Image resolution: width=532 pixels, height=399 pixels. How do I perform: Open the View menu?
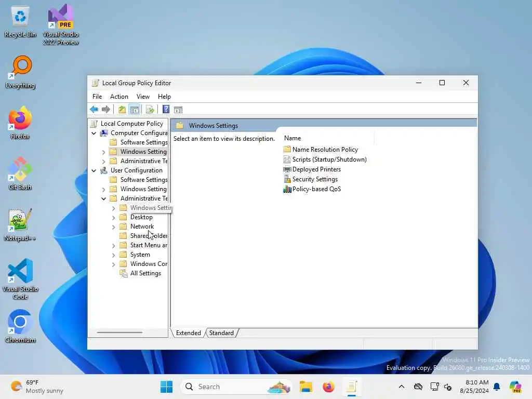pos(143,96)
